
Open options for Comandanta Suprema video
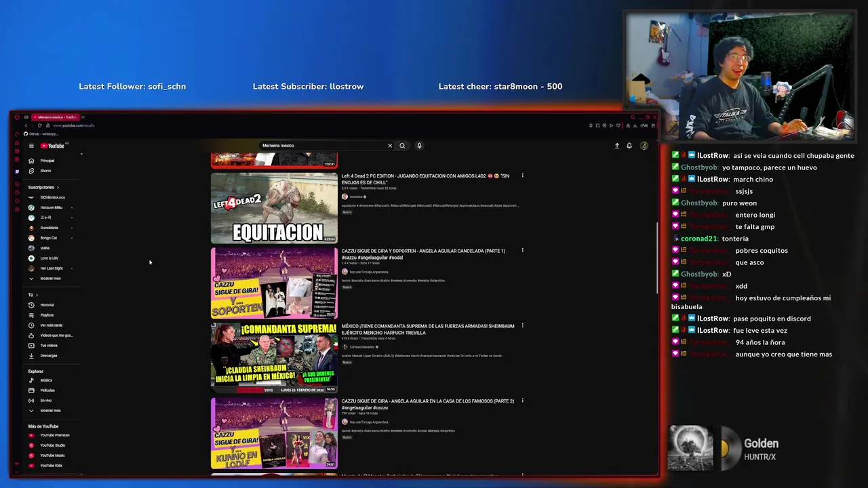coord(522,325)
